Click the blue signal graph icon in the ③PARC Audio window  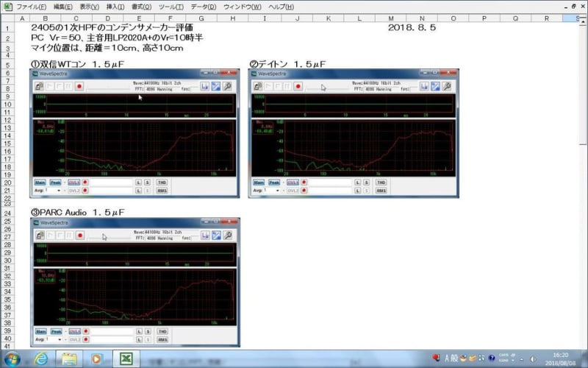coord(216,236)
